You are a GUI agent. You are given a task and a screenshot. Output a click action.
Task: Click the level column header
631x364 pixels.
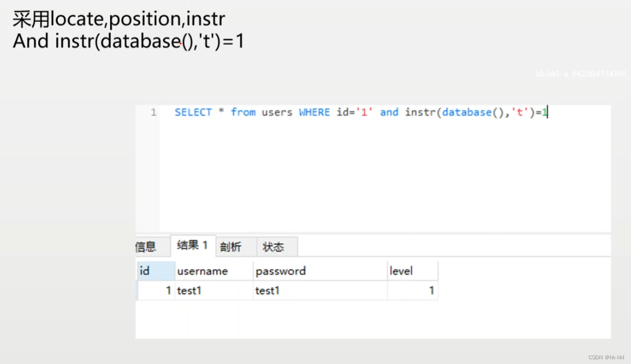(413, 271)
